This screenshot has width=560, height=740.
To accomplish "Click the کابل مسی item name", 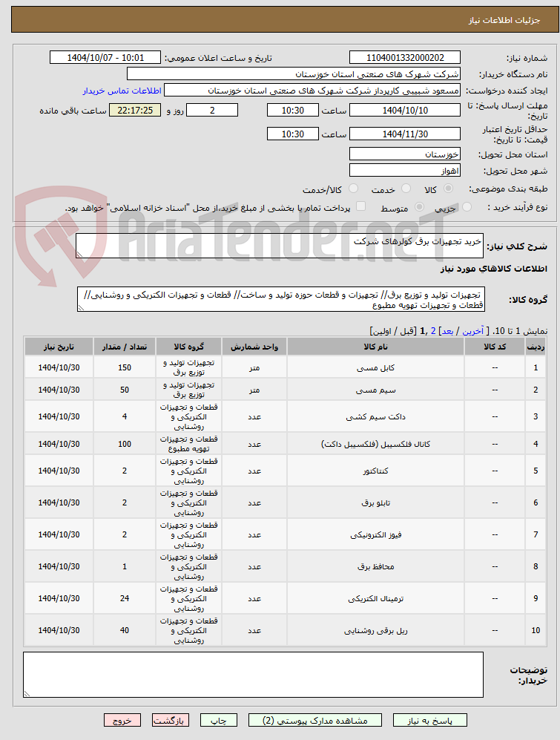I will pyautogui.click(x=375, y=367).
